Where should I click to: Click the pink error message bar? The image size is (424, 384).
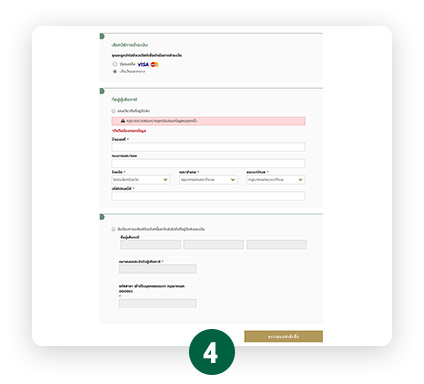coord(208,121)
